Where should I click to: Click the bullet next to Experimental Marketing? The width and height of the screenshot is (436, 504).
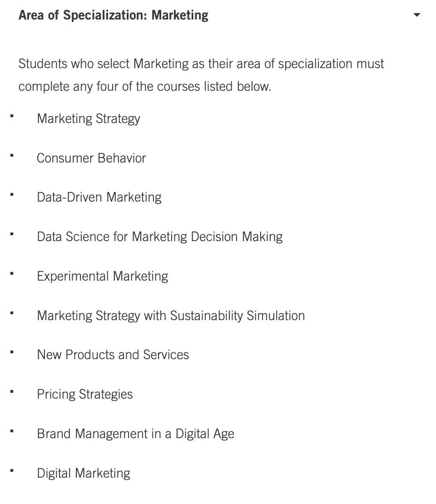coord(12,273)
